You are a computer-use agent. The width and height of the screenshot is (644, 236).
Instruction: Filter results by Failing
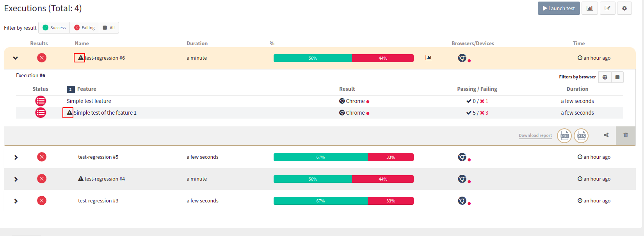pyautogui.click(x=84, y=28)
